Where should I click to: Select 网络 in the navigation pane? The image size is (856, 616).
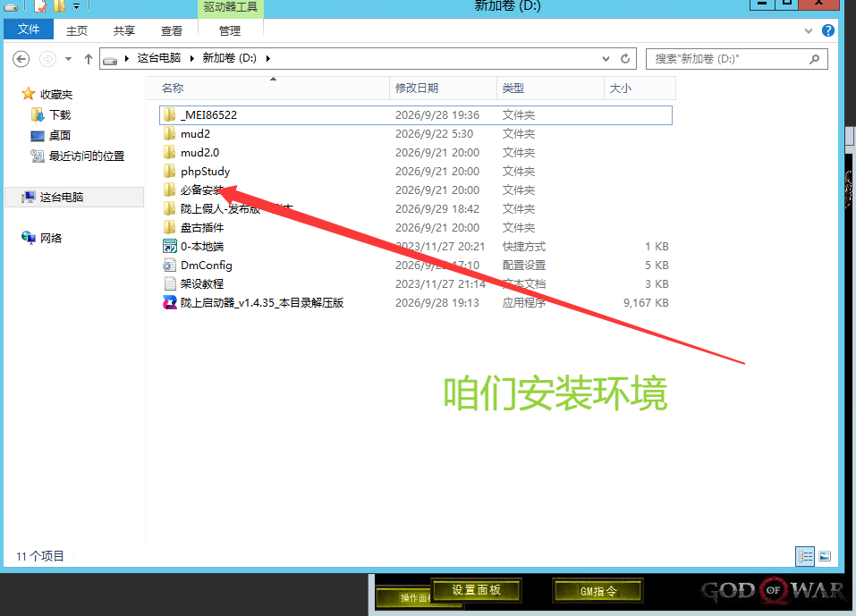41,238
